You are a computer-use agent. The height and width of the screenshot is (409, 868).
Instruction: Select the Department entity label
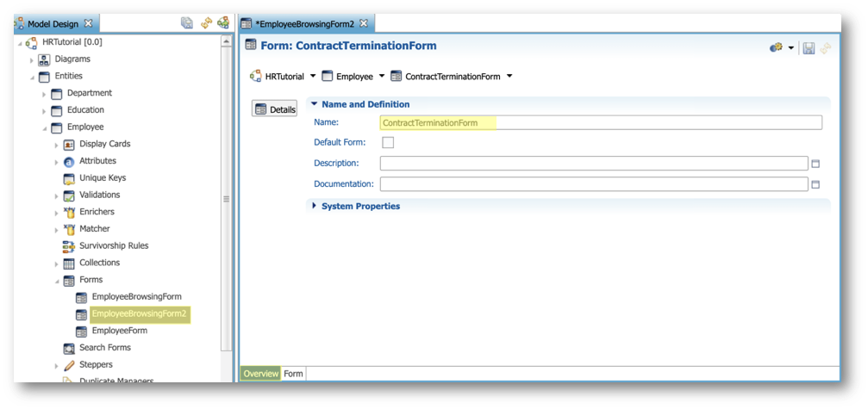point(90,93)
